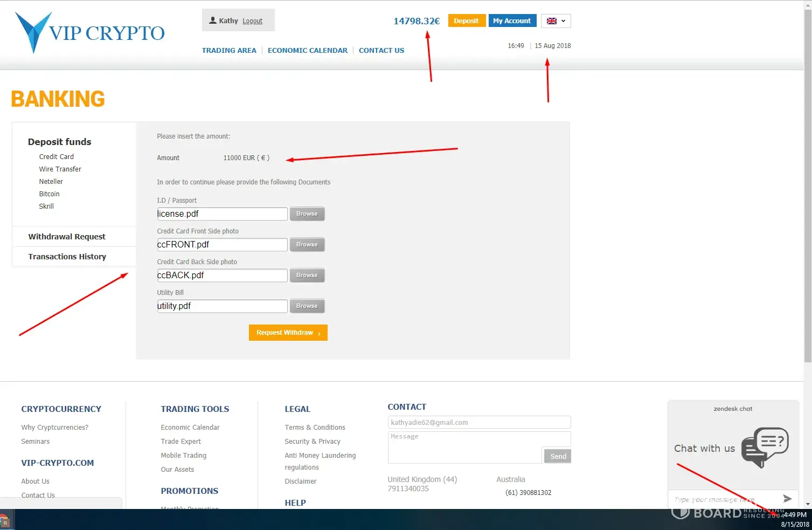Browse for Credit Card Front Side photo
Viewport: 812px width, 530px height.
[x=307, y=245]
